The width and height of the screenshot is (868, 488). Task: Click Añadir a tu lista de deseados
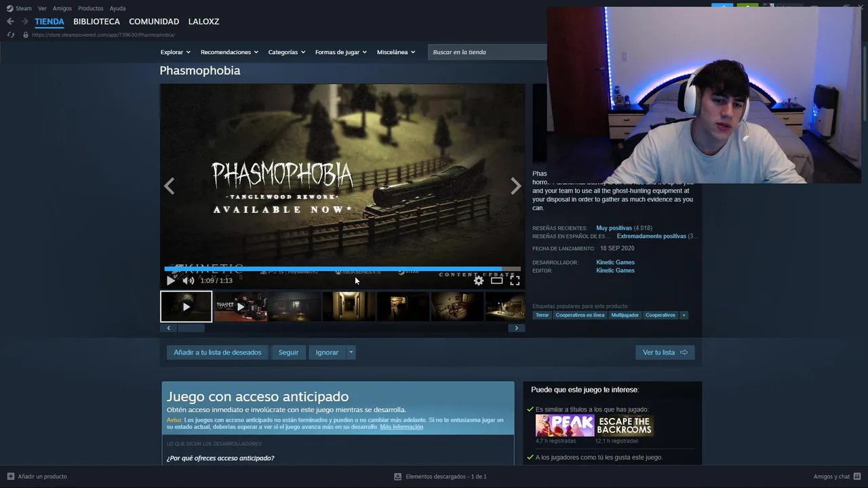click(x=218, y=352)
